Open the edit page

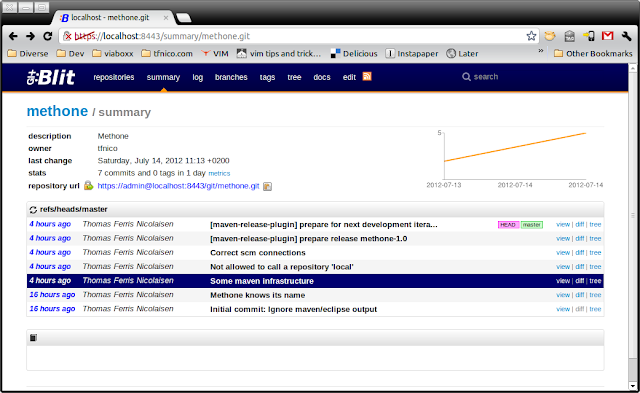(349, 77)
